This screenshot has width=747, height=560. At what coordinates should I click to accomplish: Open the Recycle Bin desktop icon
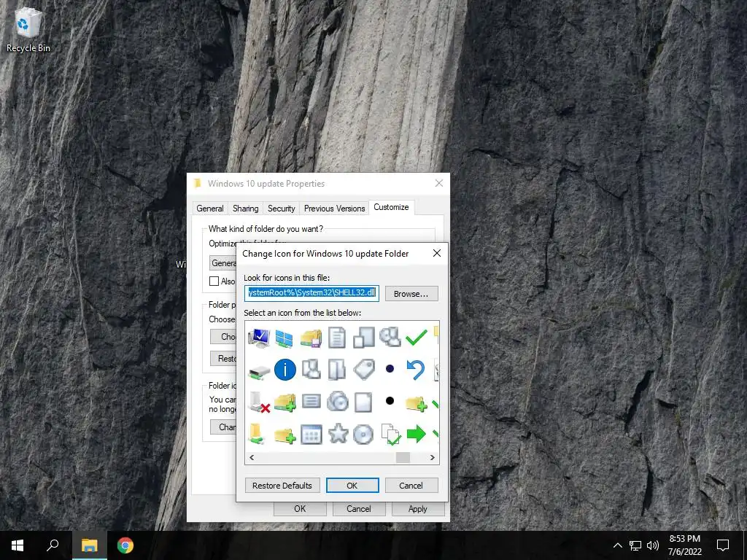click(x=28, y=29)
